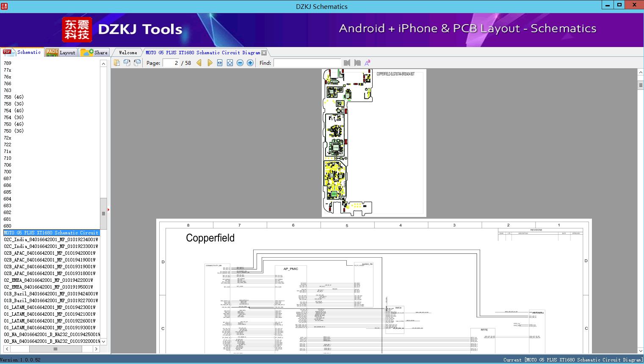Select 00_NA_84016642001_B_NA232_01019320001W file
Image resolution: width=644 pixels, height=364 pixels.
coord(52,341)
